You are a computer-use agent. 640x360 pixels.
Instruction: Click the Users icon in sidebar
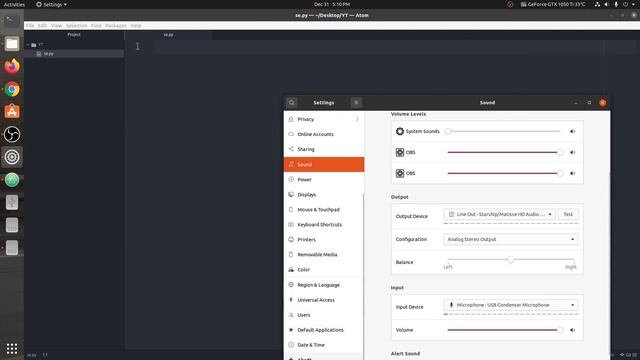[291, 315]
